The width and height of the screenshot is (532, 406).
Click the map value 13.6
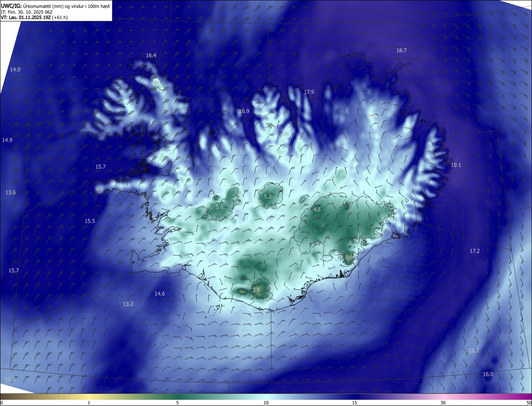click(x=10, y=193)
